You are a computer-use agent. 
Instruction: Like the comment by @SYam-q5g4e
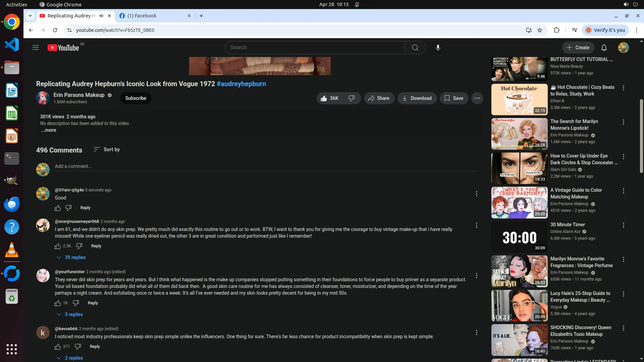(58, 208)
